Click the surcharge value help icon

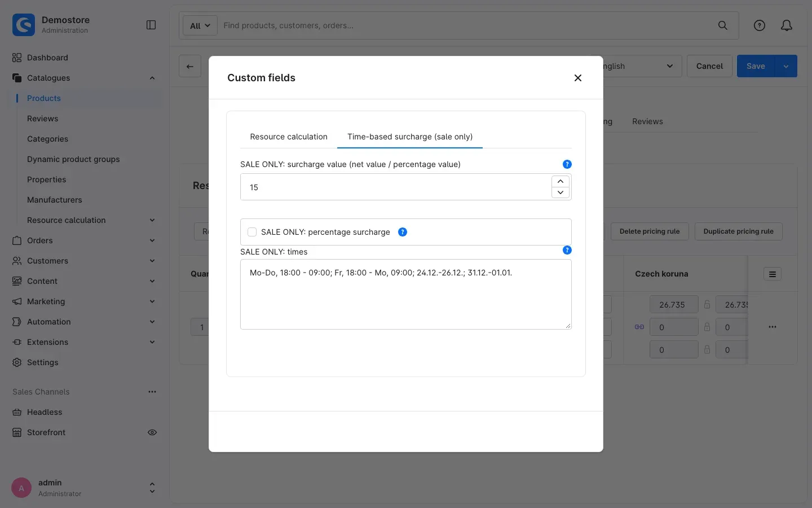567,164
